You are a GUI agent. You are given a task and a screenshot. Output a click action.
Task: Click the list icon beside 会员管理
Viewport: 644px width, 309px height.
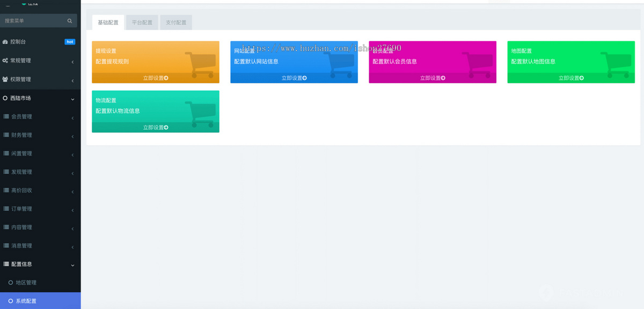pos(6,116)
